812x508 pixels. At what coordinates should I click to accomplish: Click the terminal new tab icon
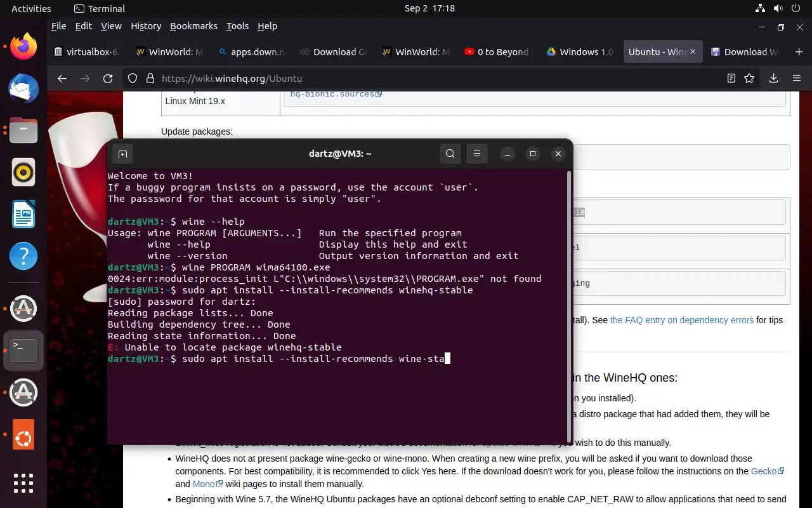pos(122,154)
